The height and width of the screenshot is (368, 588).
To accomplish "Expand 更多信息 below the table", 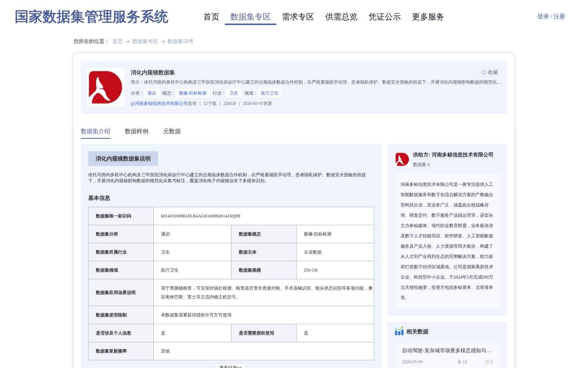I will 230,366.
